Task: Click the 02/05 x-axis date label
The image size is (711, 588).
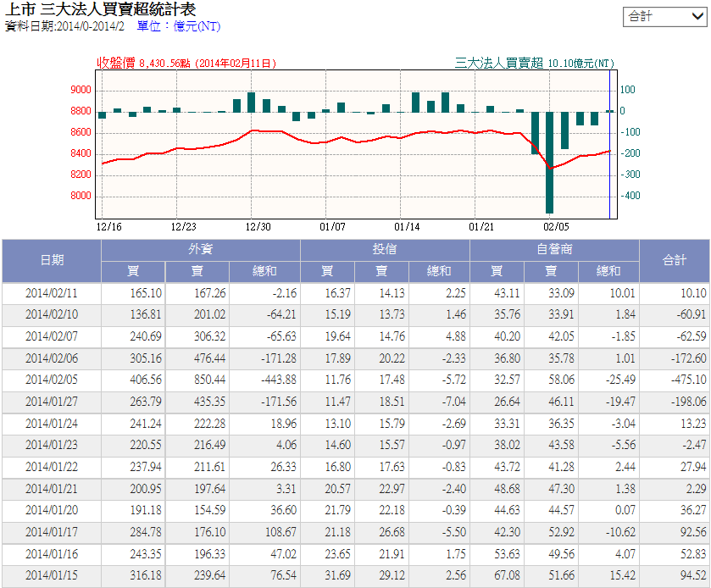Action: [x=556, y=227]
